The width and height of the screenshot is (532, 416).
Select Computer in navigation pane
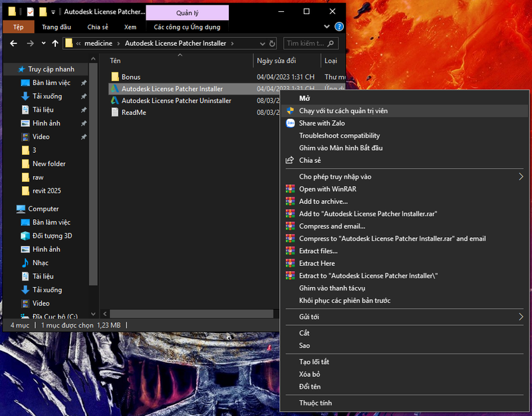(x=43, y=209)
